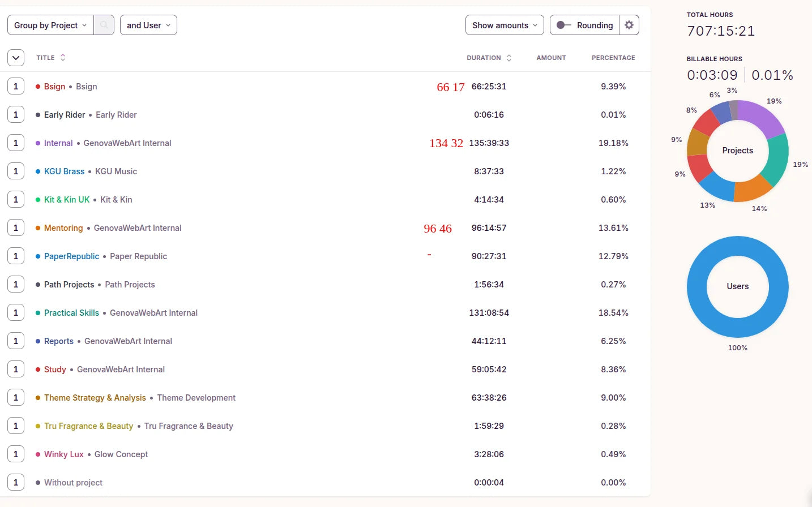Sort by Duration using the sort arrows
This screenshot has height=507, width=812.
point(509,58)
